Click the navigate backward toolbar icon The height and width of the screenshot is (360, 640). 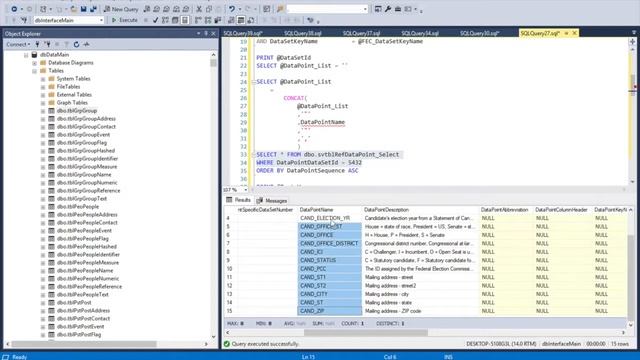coord(14,9)
